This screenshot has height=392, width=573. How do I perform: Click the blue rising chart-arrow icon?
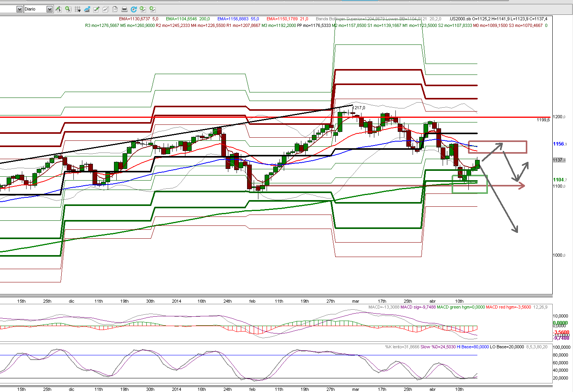(x=87, y=9)
